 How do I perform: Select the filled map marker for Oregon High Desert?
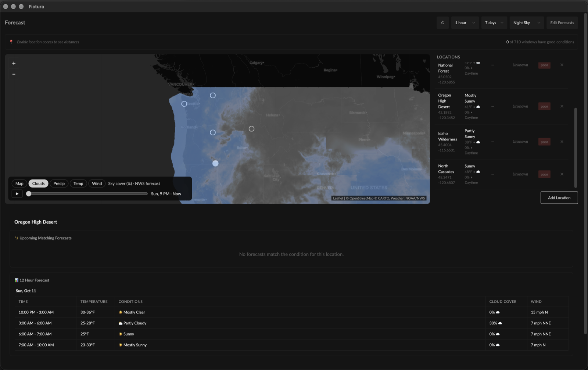[x=215, y=163]
